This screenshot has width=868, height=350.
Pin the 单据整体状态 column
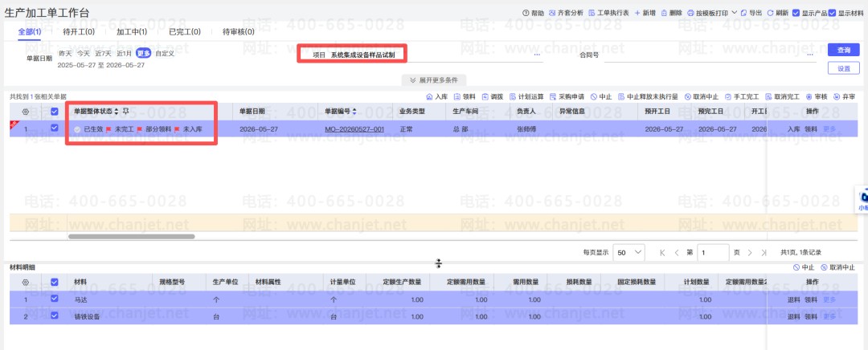[x=125, y=111]
